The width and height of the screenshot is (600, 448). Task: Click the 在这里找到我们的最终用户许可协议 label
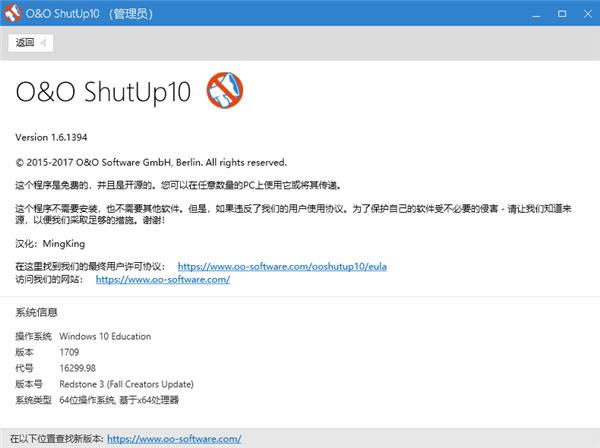pos(90,266)
